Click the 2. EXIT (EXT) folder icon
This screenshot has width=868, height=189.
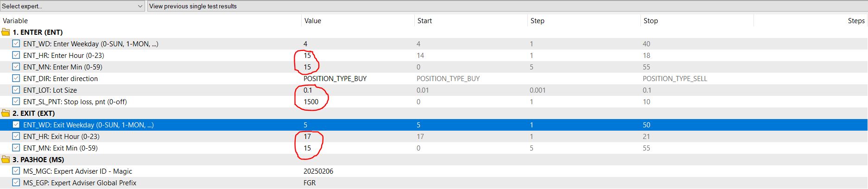tap(6, 113)
